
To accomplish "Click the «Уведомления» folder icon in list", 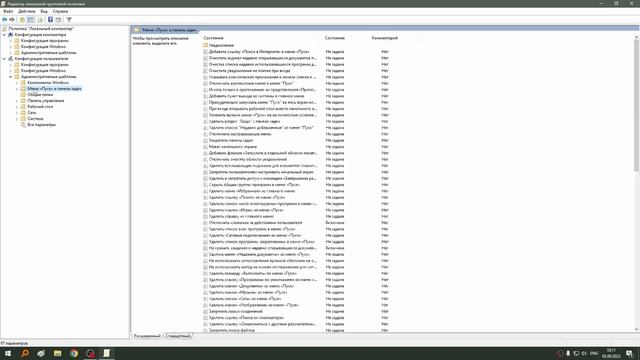I will coord(205,45).
